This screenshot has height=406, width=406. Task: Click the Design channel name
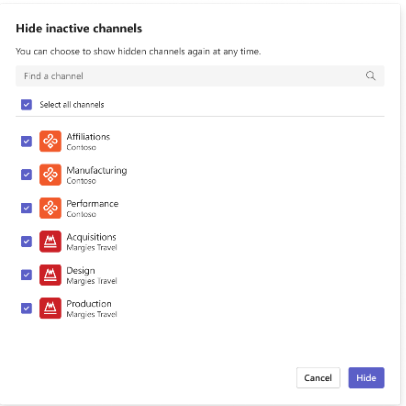coord(81,271)
